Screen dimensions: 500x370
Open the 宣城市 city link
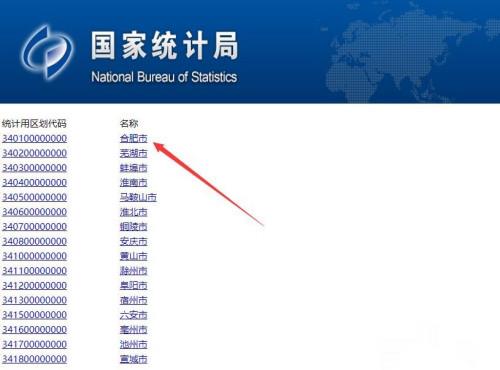134,359
